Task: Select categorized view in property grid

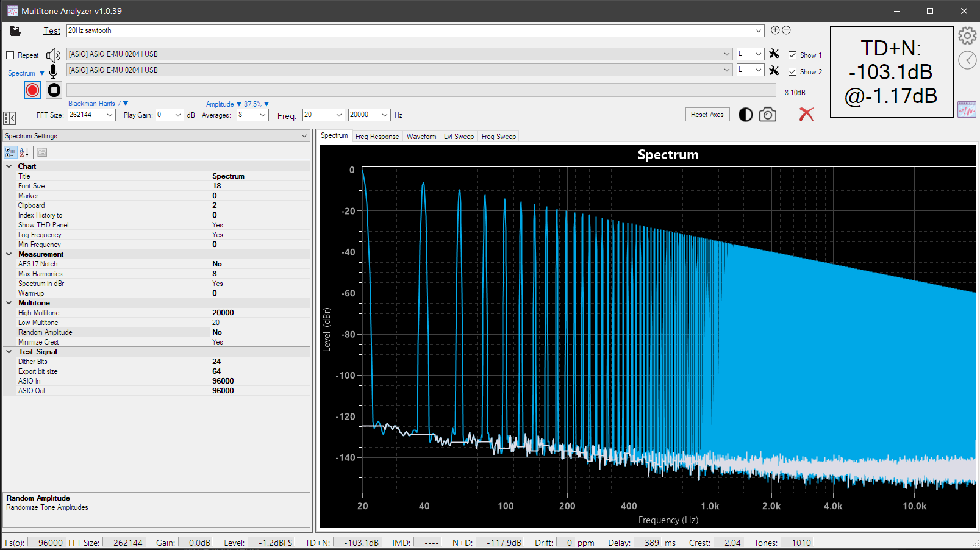Action: (x=10, y=152)
